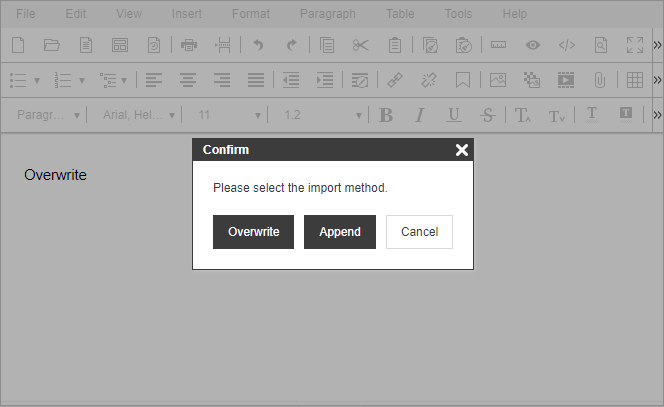
Task: Click the attachment paperclip icon
Action: coord(600,80)
